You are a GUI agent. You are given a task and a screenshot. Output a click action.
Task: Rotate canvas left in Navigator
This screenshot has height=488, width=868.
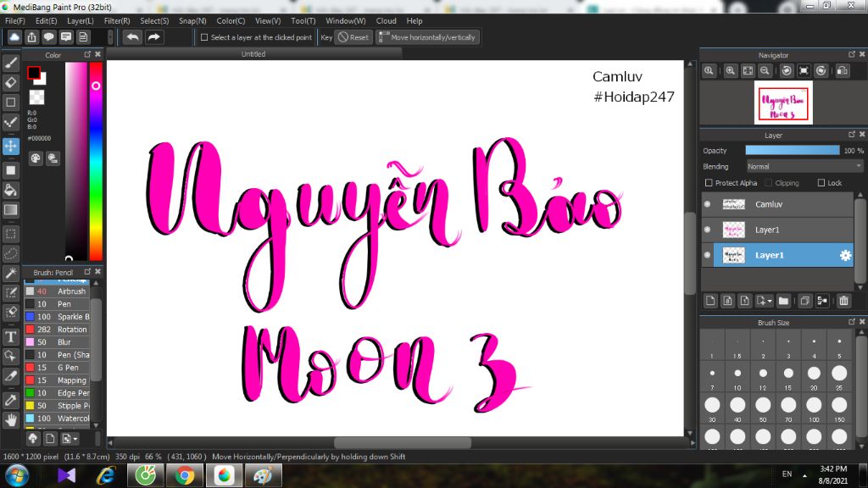point(787,71)
